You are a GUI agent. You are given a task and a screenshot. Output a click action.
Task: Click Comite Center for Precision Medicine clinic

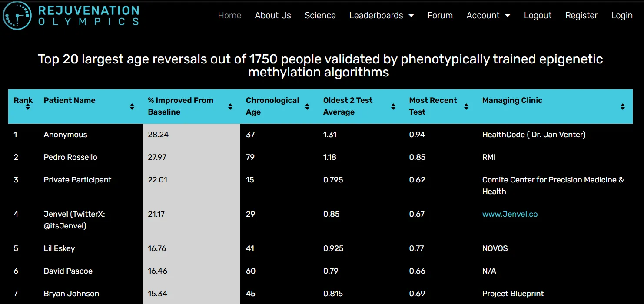coord(553,185)
